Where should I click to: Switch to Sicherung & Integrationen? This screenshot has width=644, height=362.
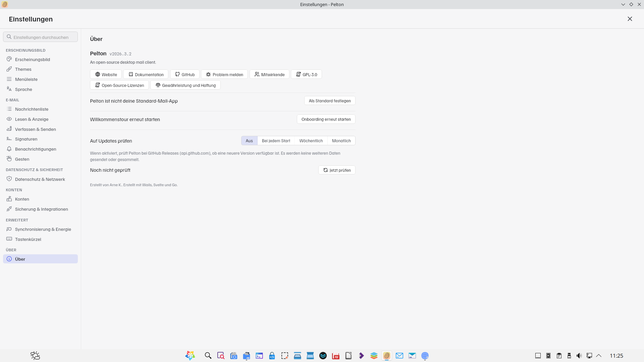40,209
